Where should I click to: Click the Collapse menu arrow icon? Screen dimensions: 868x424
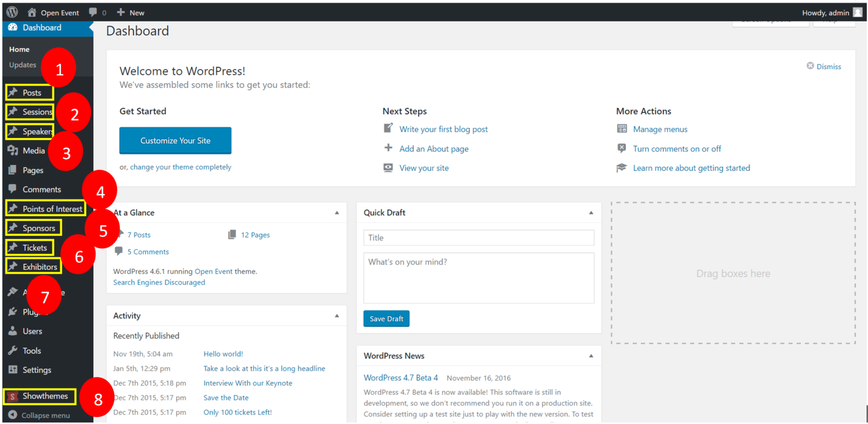[13, 415]
